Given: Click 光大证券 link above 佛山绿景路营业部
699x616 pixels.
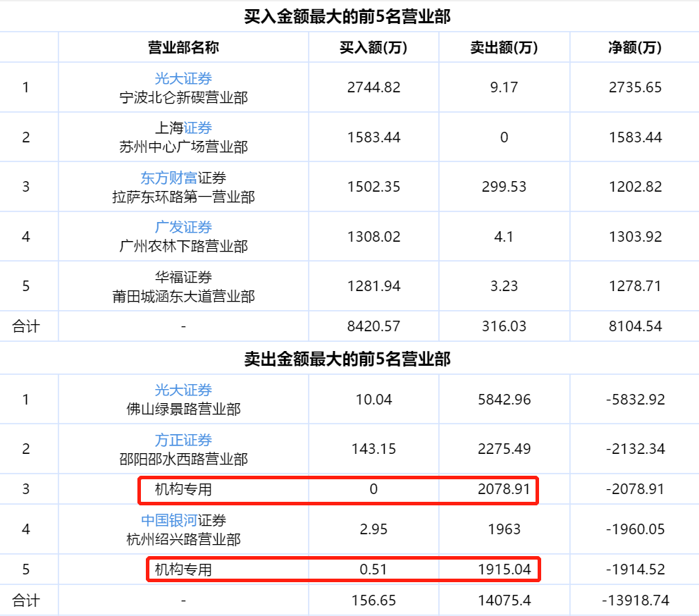Looking at the screenshot, I should 183,390.
